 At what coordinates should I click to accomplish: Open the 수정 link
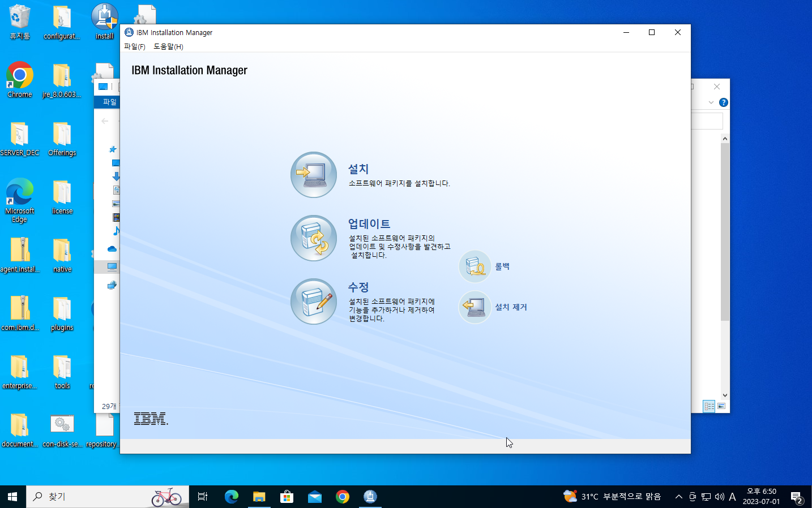tap(358, 287)
